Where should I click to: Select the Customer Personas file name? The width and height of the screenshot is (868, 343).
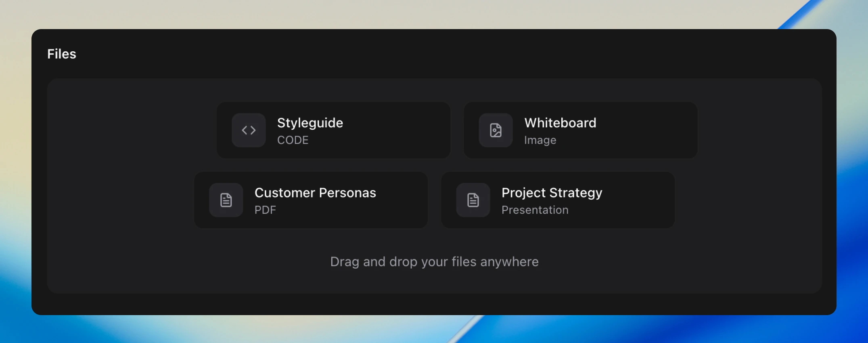[x=315, y=193]
